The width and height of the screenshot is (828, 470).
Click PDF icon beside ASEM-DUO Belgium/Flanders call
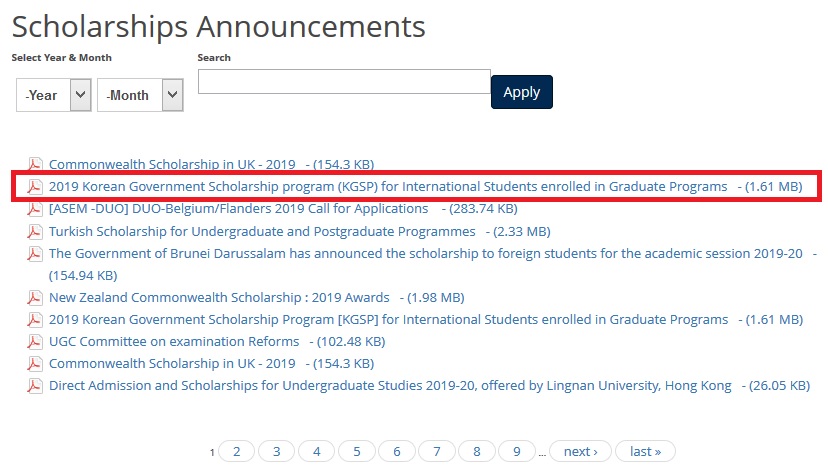click(35, 210)
